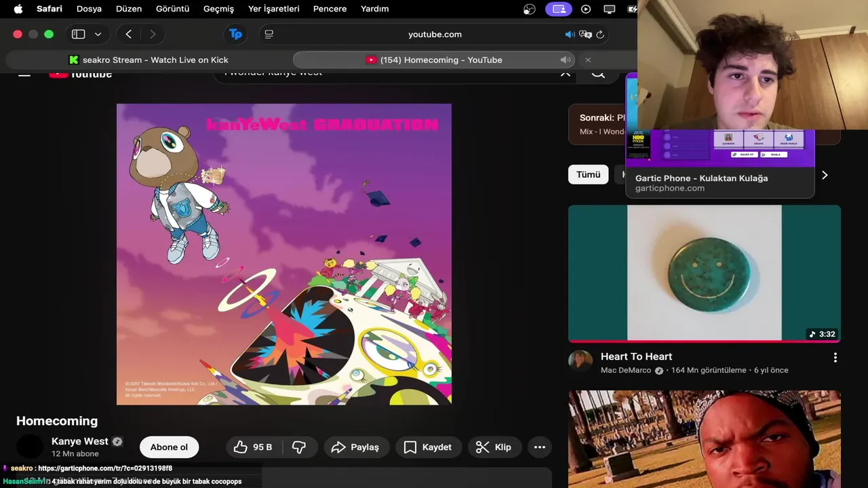Expand the sidebar options chevron
The width and height of the screenshot is (868, 488).
pos(98,34)
